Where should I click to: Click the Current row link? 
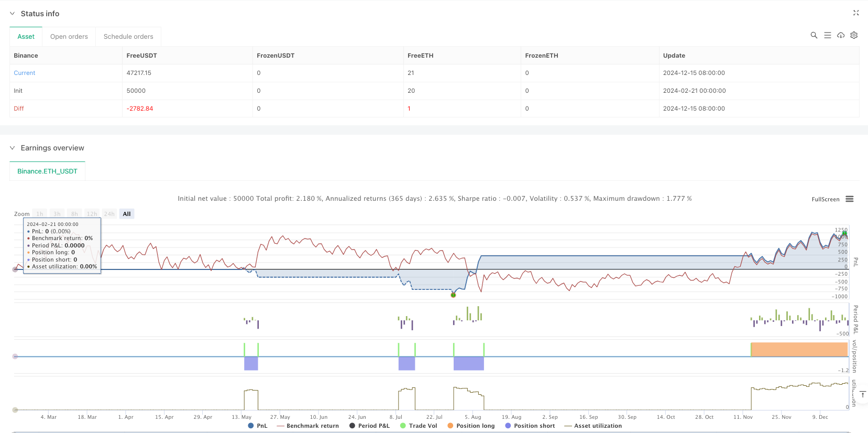point(25,73)
